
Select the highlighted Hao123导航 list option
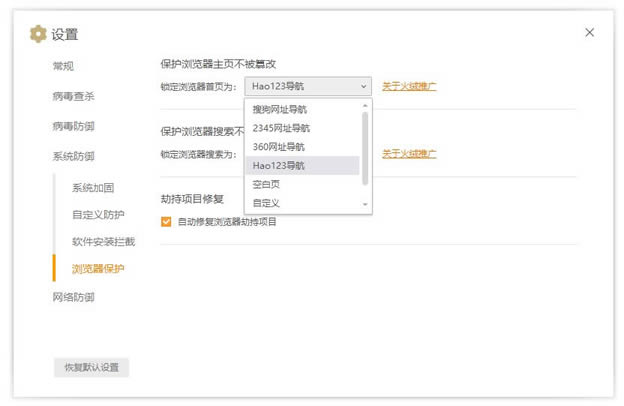279,165
